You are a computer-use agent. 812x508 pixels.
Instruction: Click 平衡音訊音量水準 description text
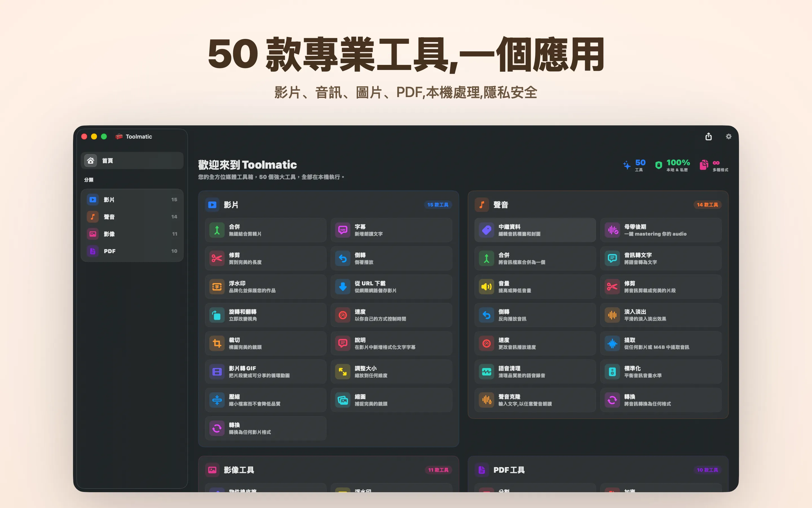point(643,376)
